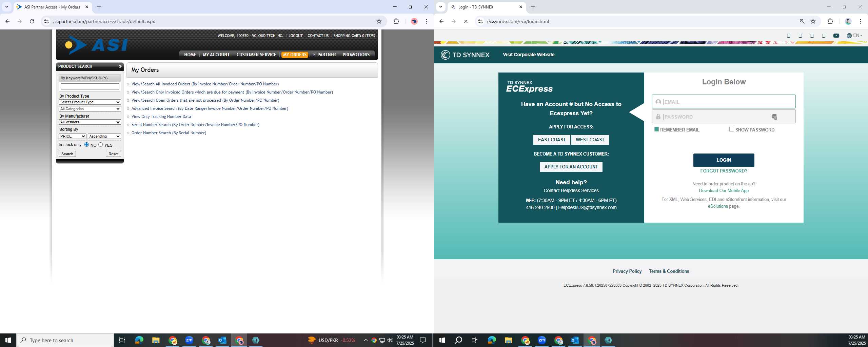Open the CUSTOMER SERVICE menu
Viewport: 868px width, 347px height.
[256, 55]
